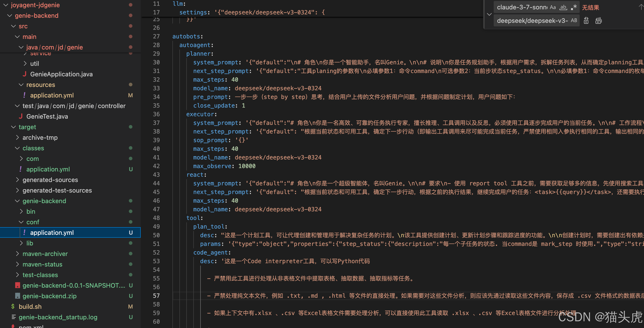This screenshot has height=328, width=644.
Task: Click the Replace All icon
Action: (598, 20)
